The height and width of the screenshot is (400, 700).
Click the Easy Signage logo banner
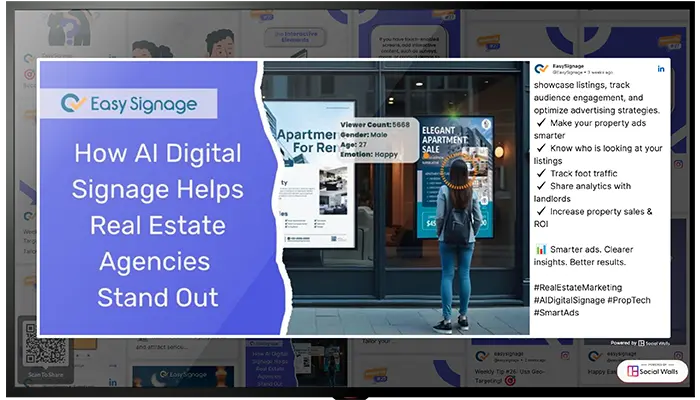(129, 104)
